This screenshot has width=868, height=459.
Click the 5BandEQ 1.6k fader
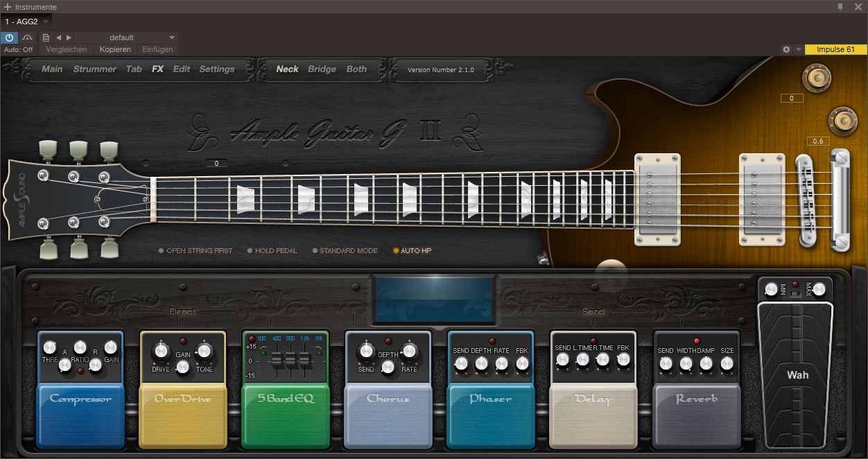tap(303, 359)
